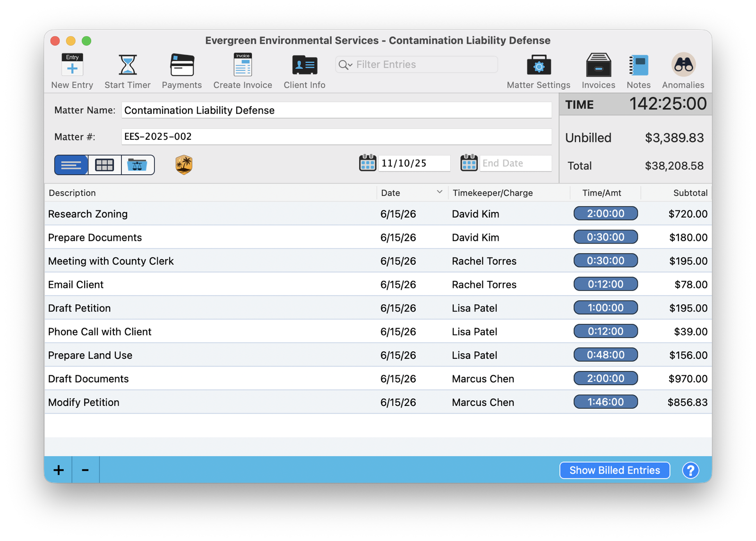The width and height of the screenshot is (756, 541).
Task: Open Matter Settings
Action: coord(538,70)
